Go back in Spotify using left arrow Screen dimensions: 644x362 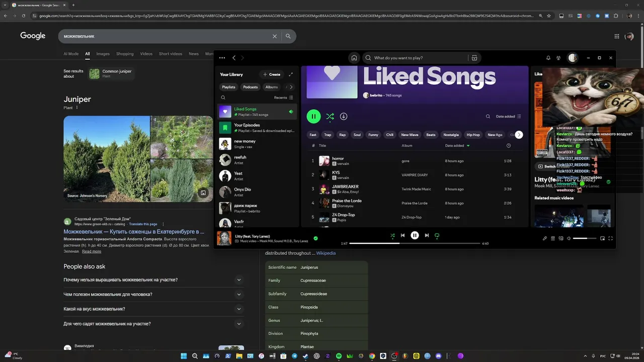[234, 58]
